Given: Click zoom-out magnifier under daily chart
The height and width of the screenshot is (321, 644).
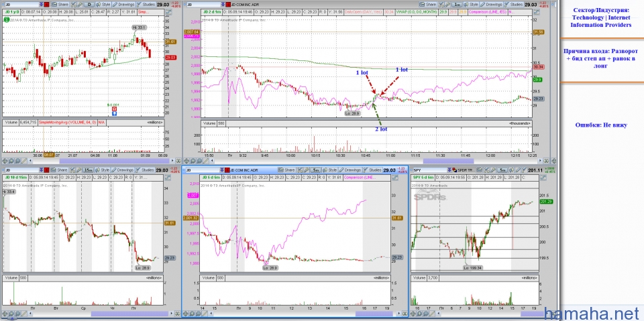Looking at the screenshot, I should tap(17, 161).
